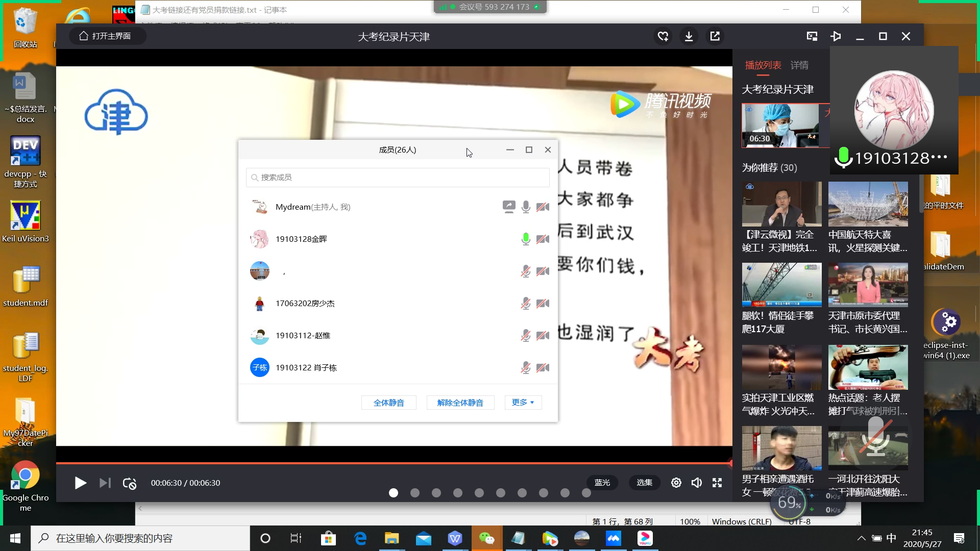Click the 搜索成员 search field
Screen dimensions: 980x551
(x=398, y=177)
